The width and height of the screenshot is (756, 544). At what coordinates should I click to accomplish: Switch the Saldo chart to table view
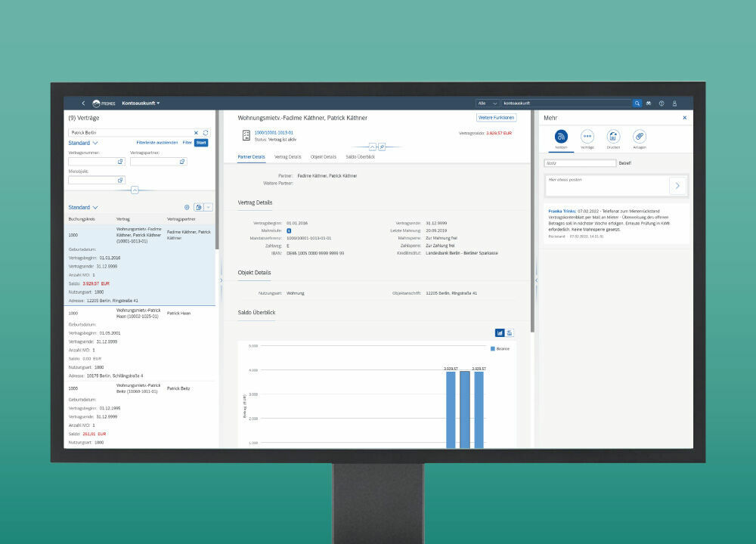508,332
